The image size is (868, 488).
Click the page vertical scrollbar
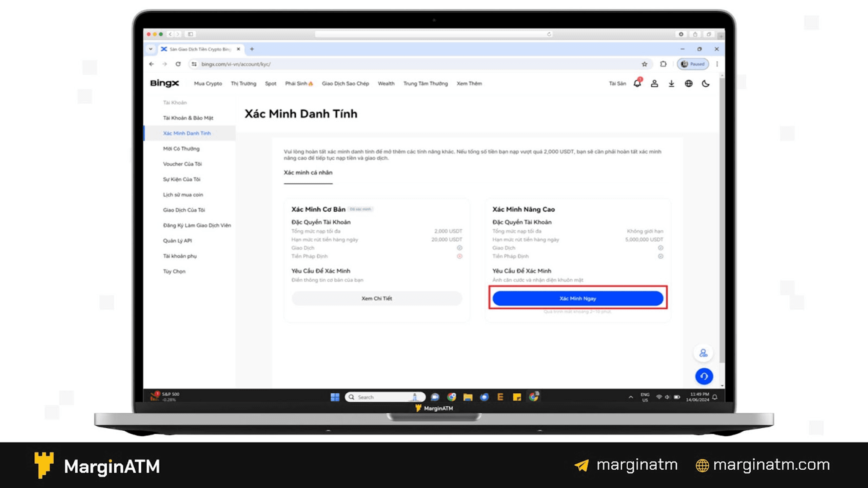coord(722,220)
